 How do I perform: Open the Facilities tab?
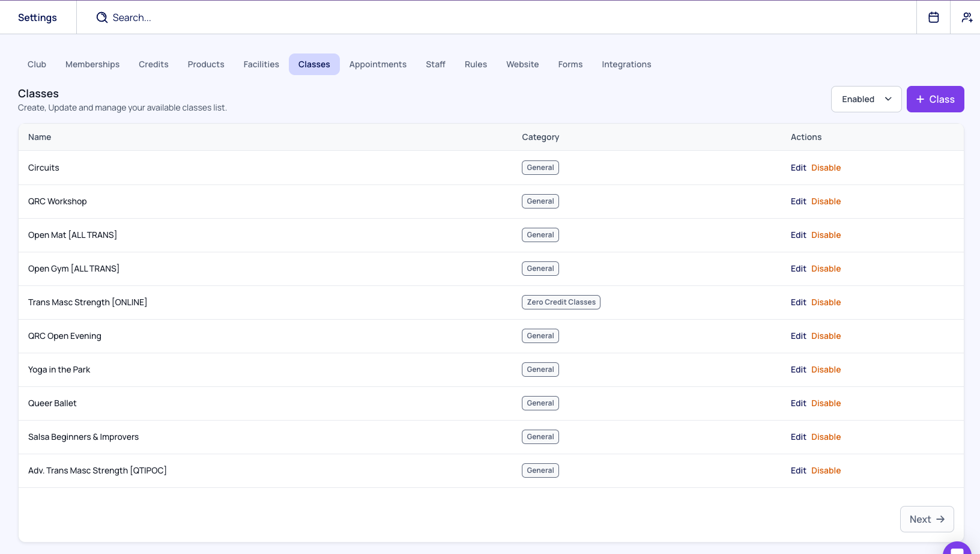click(x=261, y=64)
